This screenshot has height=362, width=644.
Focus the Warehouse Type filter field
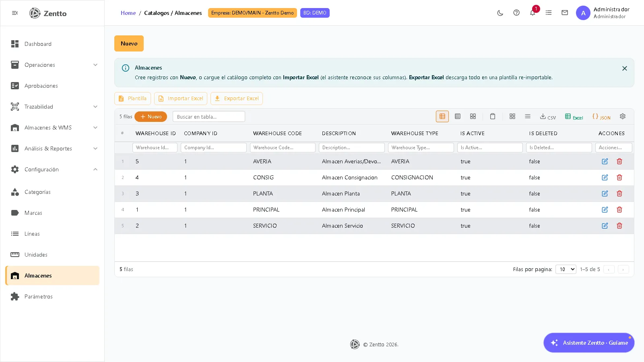coord(421,148)
